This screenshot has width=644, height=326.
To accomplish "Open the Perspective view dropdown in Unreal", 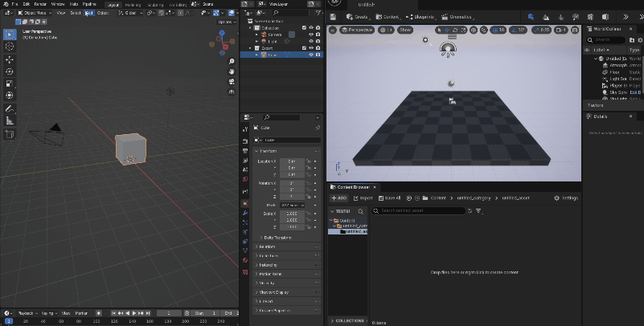I will [357, 30].
